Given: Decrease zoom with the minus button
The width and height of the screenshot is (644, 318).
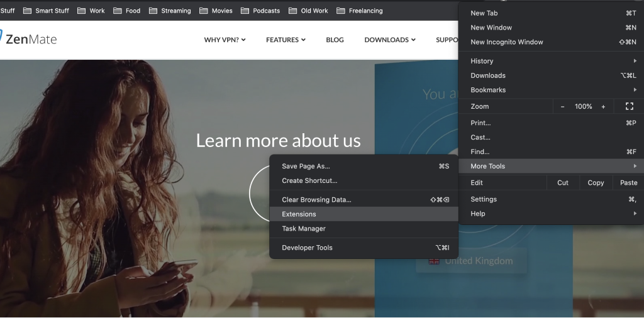Looking at the screenshot, I should pyautogui.click(x=562, y=106).
